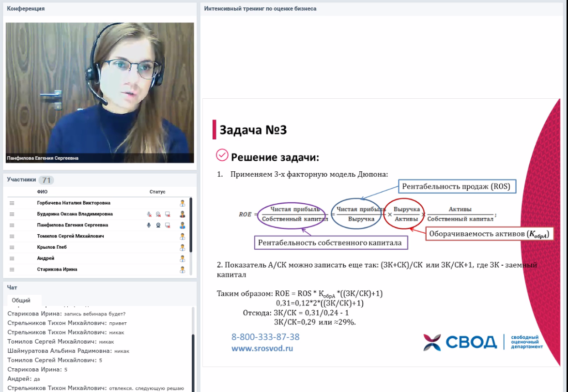
Task: Toggle screen sharing icon for Бударина Оксана
Action: tap(168, 214)
